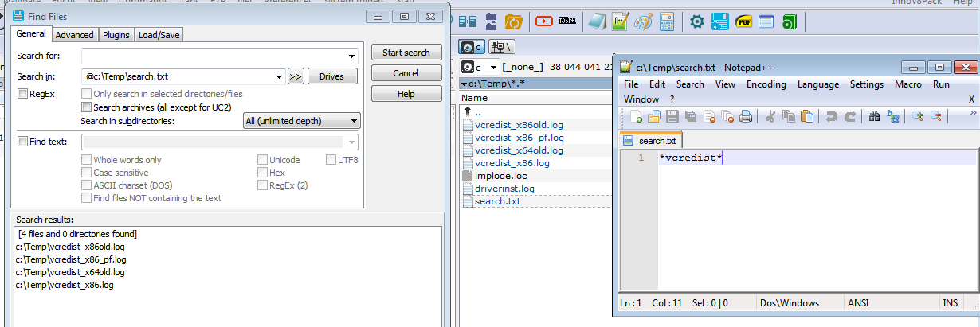Select vcredist_x64old.log in file panel

click(x=519, y=150)
